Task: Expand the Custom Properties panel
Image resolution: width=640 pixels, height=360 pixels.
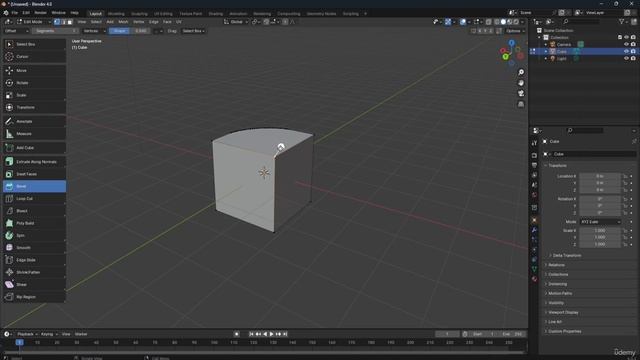Action: point(564,331)
